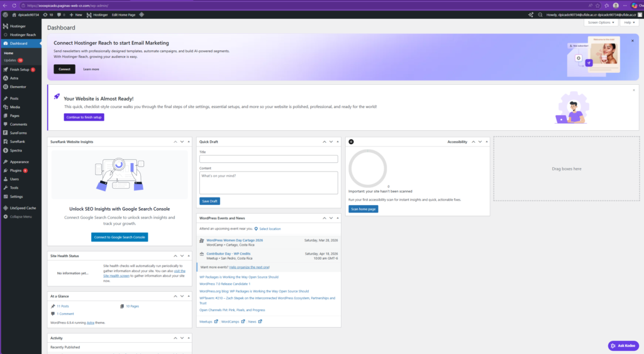Toggle Site Health Status panel collapse
Viewport: 644px width, 354px height.
pos(189,256)
